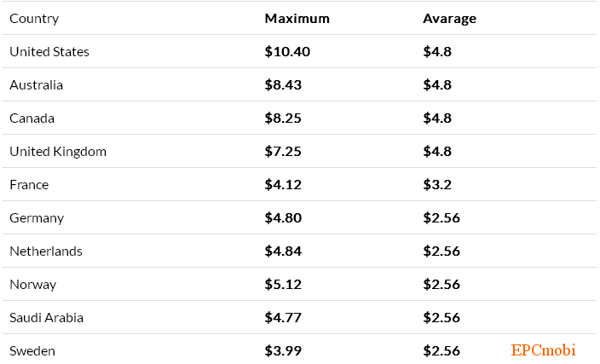Click the Country column header
Screen dimensions: 600x364
[34, 19]
